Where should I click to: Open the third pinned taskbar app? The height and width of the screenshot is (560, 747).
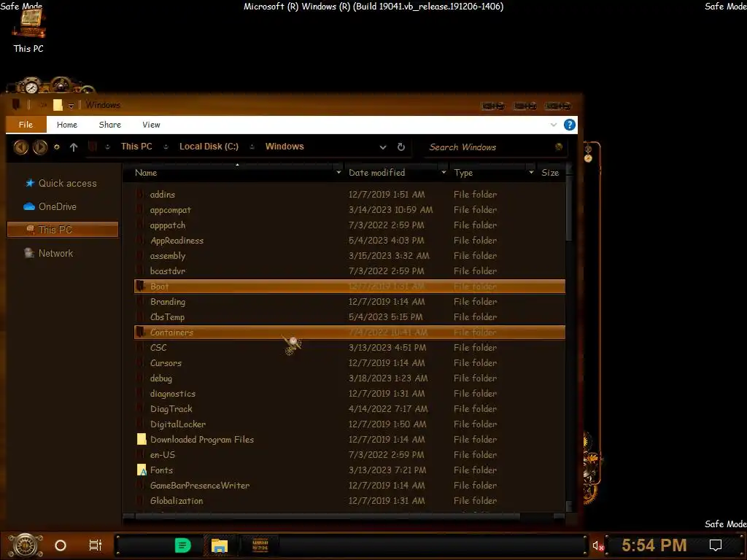260,545
